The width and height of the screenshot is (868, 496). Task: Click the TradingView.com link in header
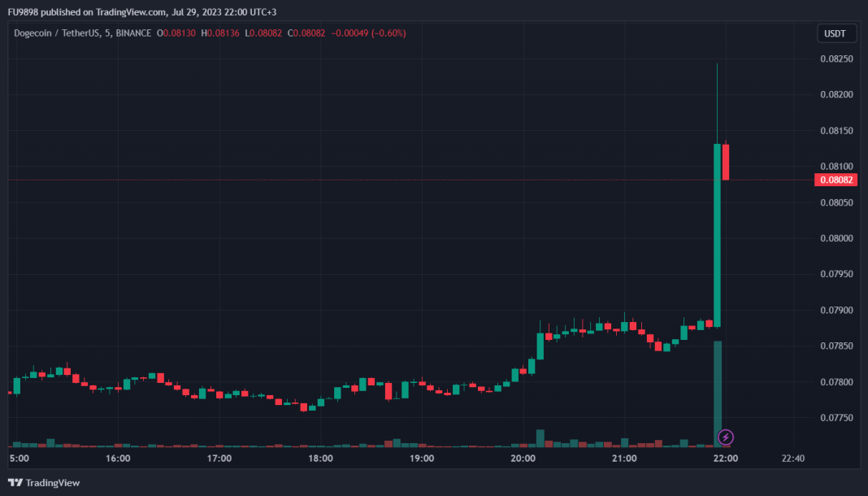(131, 11)
